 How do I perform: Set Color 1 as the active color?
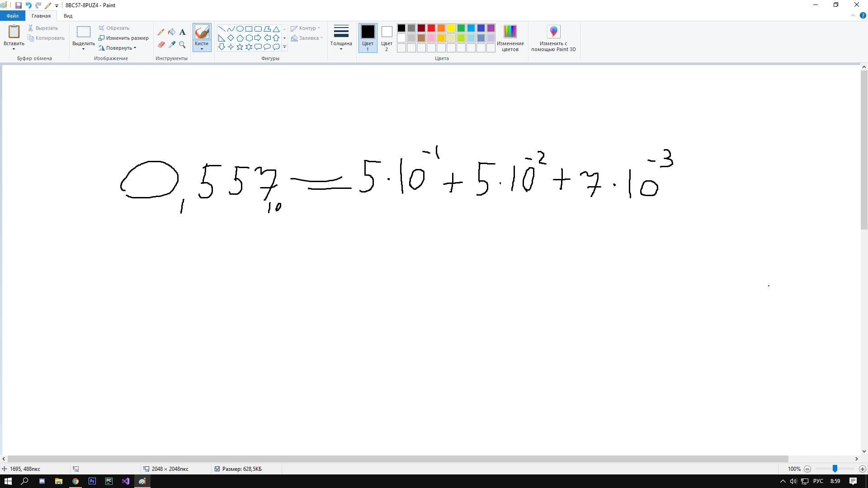click(368, 37)
